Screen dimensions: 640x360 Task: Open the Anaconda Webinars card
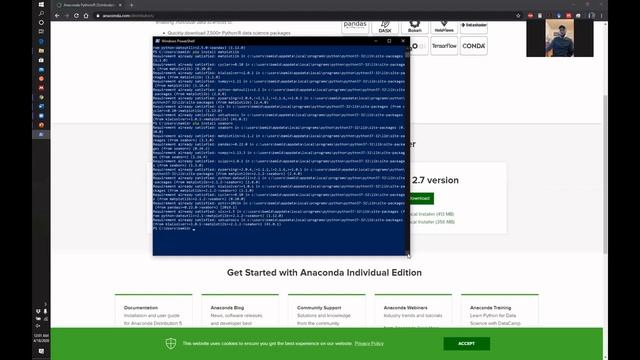coord(413,311)
